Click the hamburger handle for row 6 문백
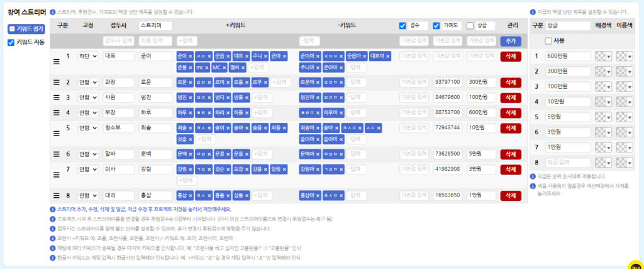Viewport: 644px width, 269px height. coord(57,154)
